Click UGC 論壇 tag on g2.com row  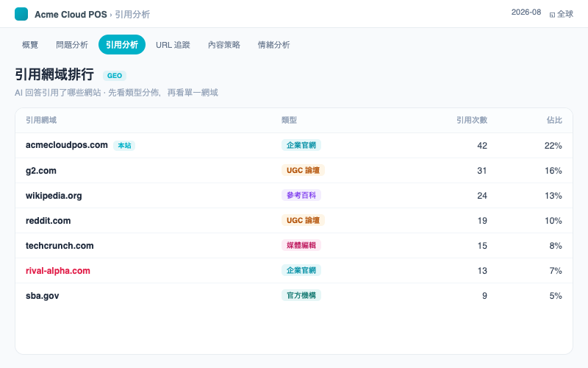click(x=303, y=170)
